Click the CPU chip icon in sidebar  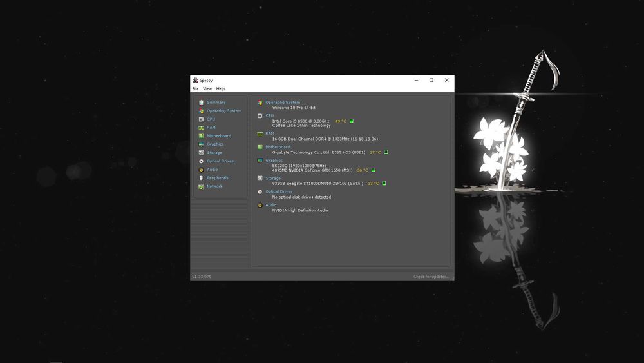[201, 119]
